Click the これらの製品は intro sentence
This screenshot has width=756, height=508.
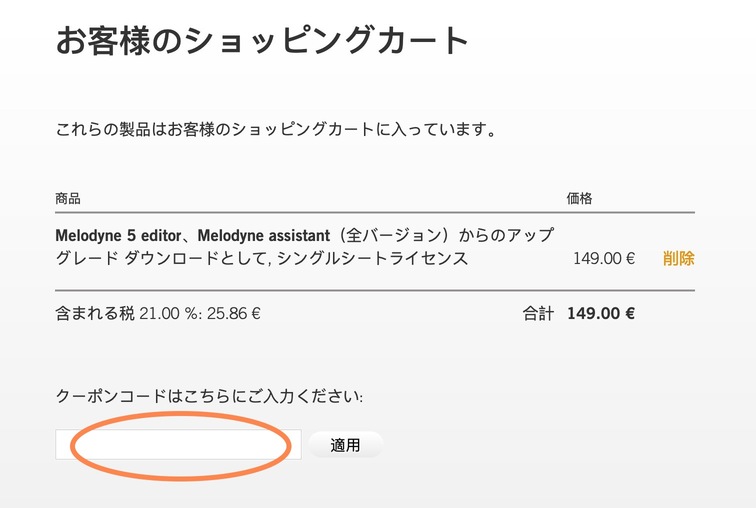[277, 130]
